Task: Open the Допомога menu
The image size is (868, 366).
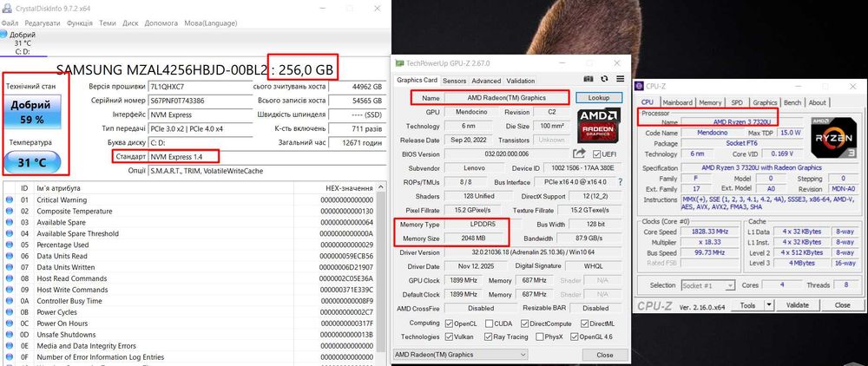Action: pos(161,23)
